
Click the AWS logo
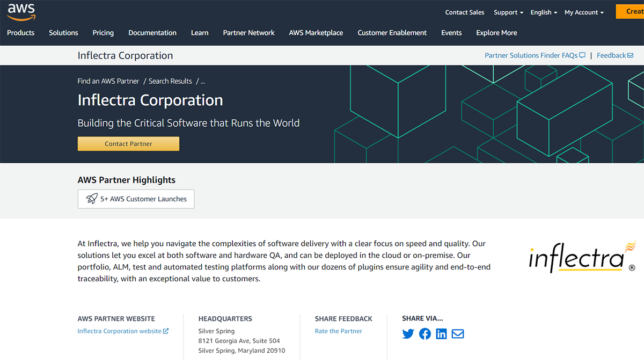click(21, 12)
